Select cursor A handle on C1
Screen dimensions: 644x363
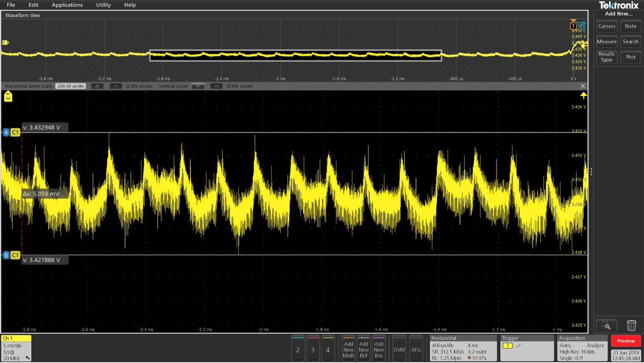pyautogui.click(x=12, y=132)
